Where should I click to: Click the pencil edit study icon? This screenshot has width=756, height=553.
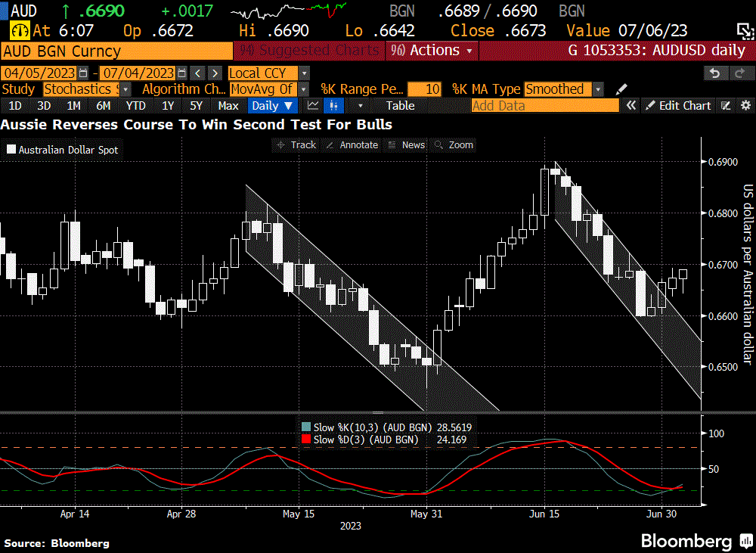pos(621,89)
